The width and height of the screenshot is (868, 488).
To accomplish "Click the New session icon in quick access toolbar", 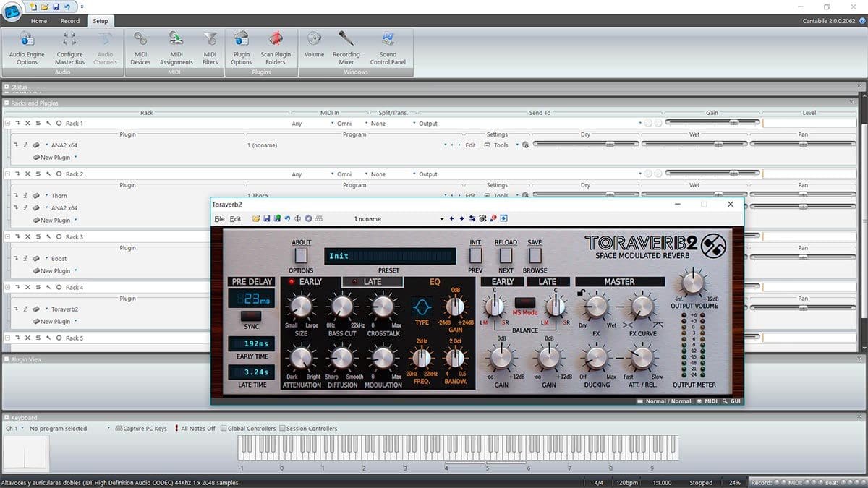I will coord(34,7).
